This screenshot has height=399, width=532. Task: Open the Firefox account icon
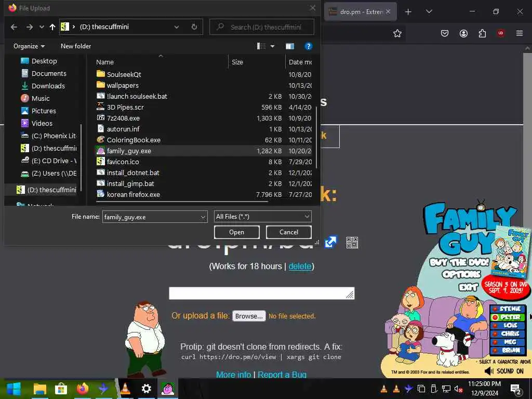[463, 33]
